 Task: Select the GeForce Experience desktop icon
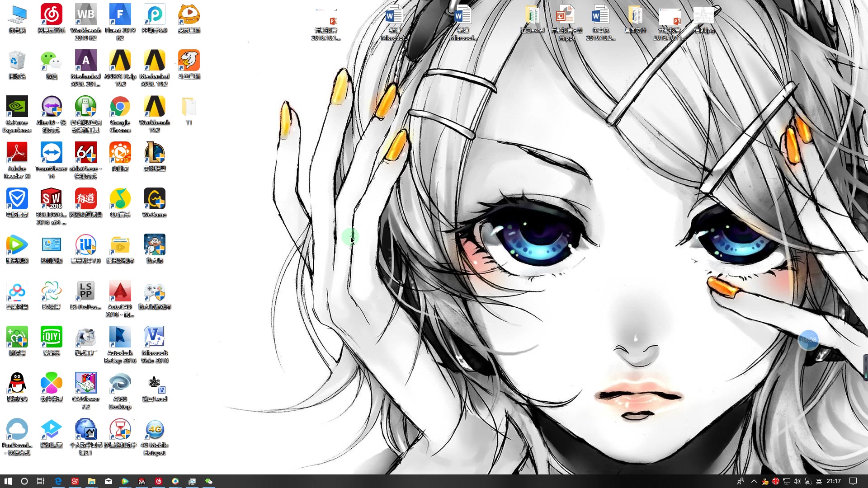(17, 107)
